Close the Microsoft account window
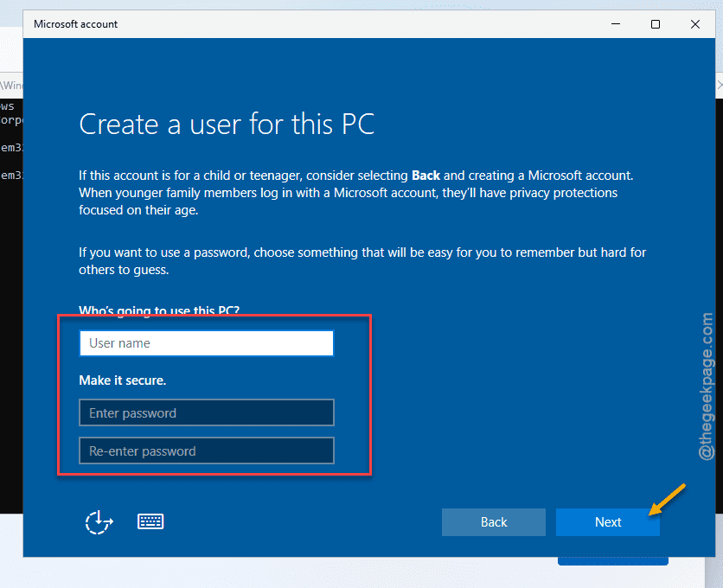 click(x=695, y=24)
